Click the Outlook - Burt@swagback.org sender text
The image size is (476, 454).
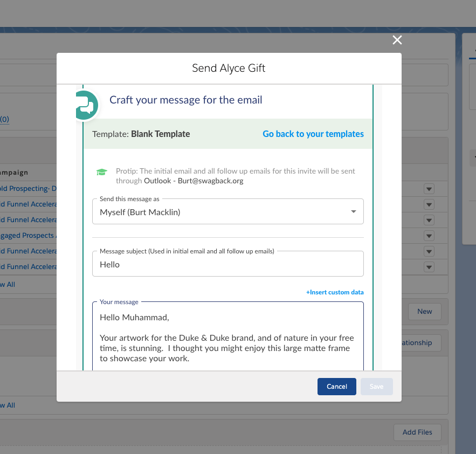[194, 181]
